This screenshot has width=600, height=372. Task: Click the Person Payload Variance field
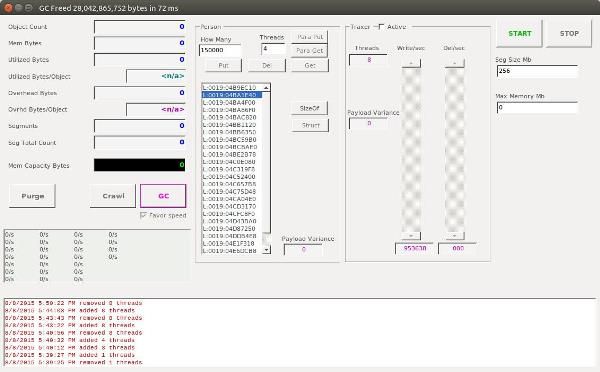click(x=303, y=250)
